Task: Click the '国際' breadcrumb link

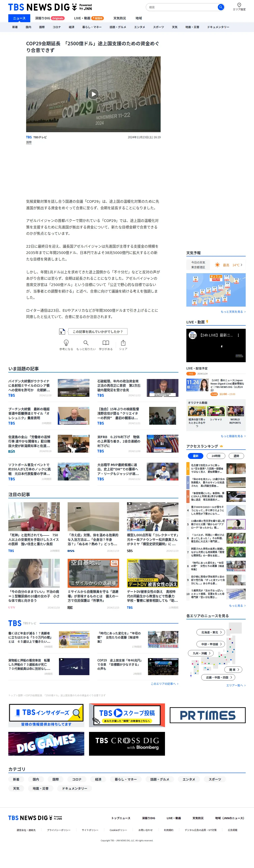Action: (x=20, y=695)
